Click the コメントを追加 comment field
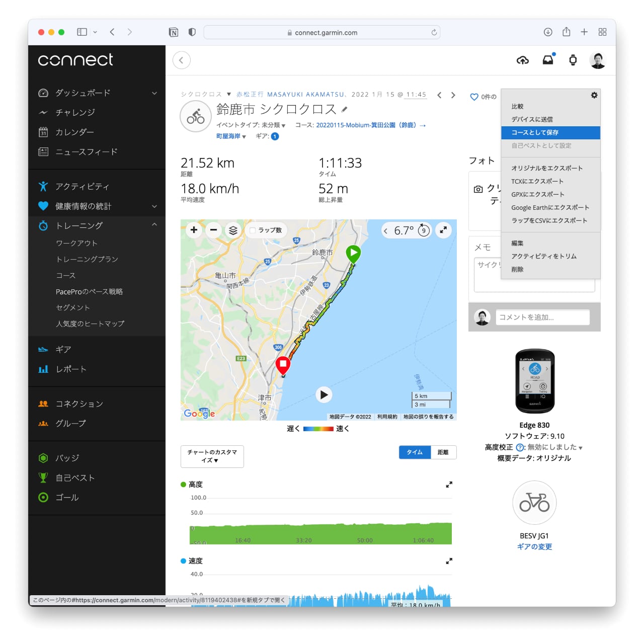Viewport: 644px width, 644px height. click(542, 317)
